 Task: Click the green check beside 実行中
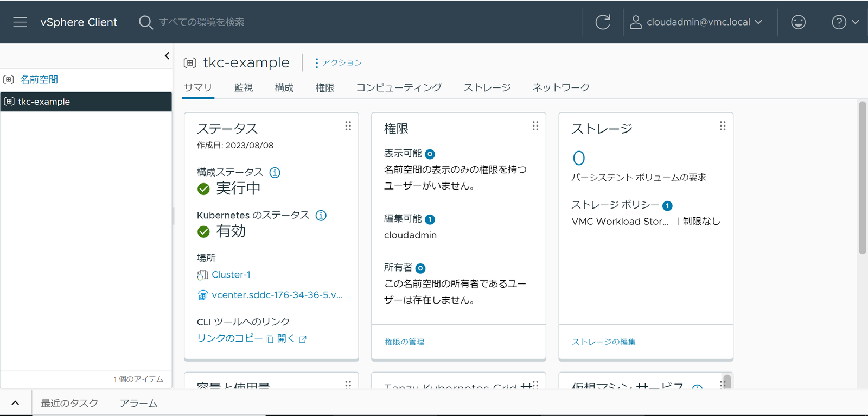pyautogui.click(x=203, y=189)
